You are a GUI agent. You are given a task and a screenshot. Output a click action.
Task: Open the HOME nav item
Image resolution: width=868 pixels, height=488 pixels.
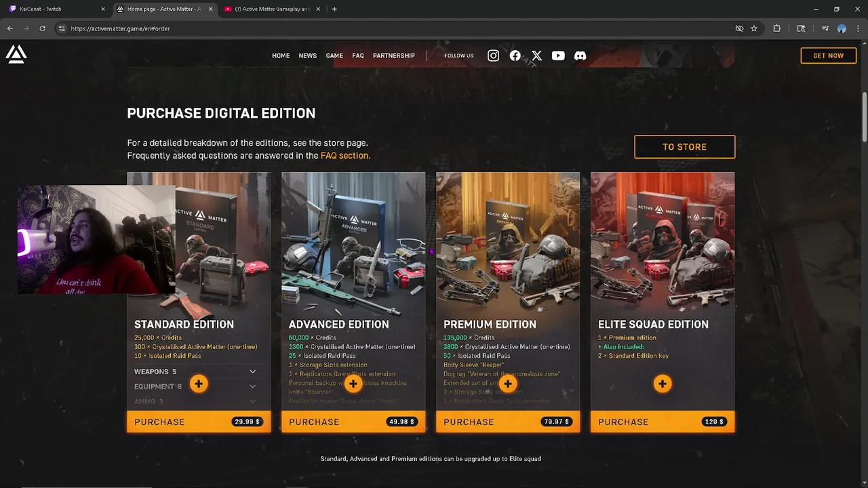click(x=281, y=56)
